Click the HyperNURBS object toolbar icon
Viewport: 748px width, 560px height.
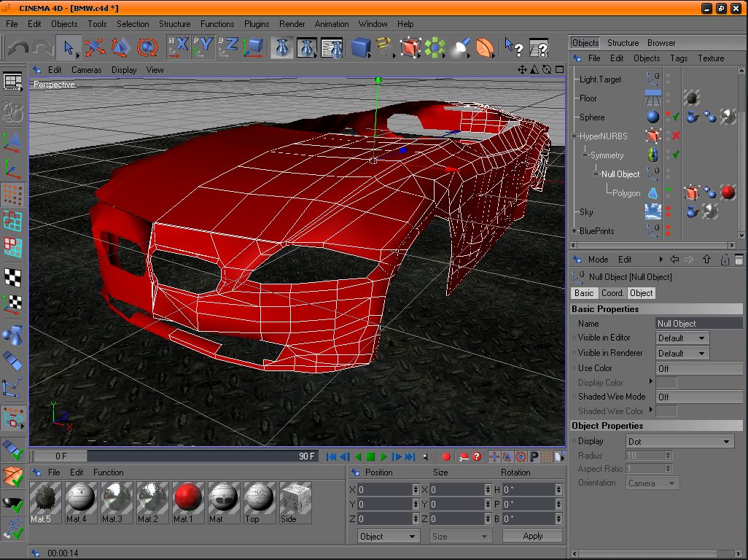[410, 48]
